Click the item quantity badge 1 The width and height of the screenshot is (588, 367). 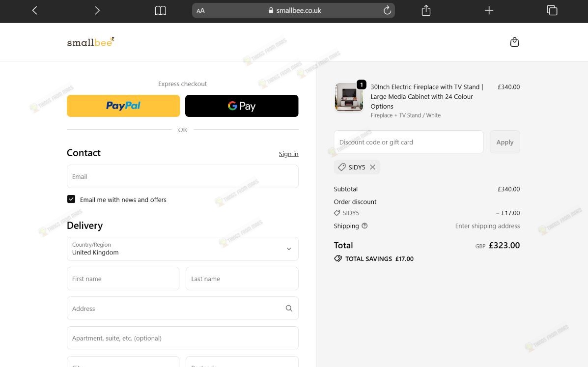362,85
